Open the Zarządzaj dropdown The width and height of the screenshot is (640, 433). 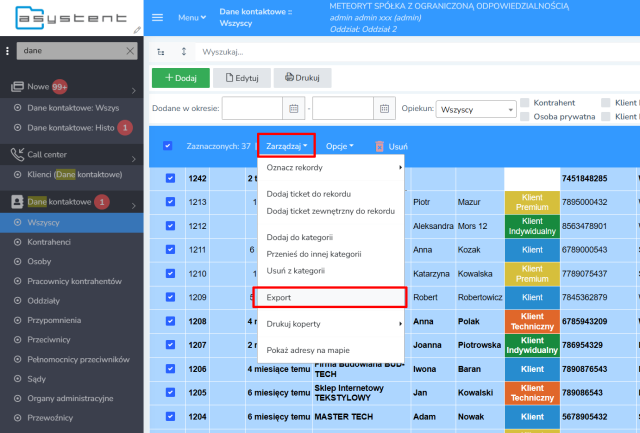click(x=287, y=146)
